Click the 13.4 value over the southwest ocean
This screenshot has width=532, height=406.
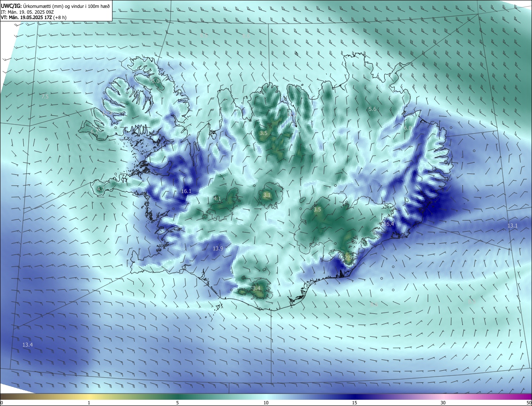pos(27,345)
